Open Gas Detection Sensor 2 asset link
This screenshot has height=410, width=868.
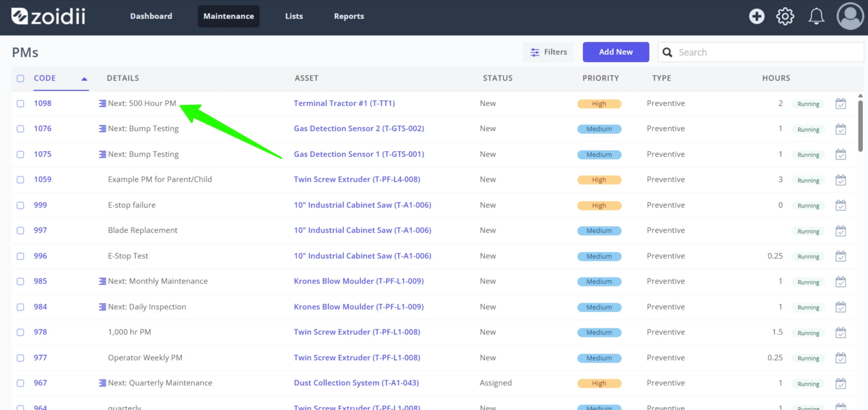point(359,128)
